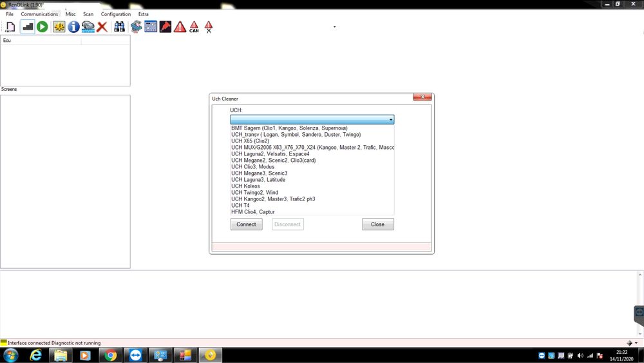
Task: Click the car on blue bar icon
Action: (88, 27)
